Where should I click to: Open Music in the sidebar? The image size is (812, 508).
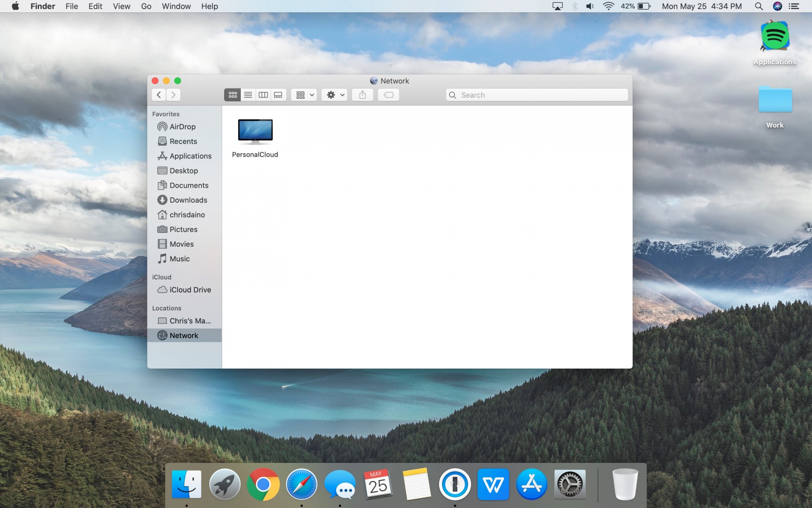(184, 258)
